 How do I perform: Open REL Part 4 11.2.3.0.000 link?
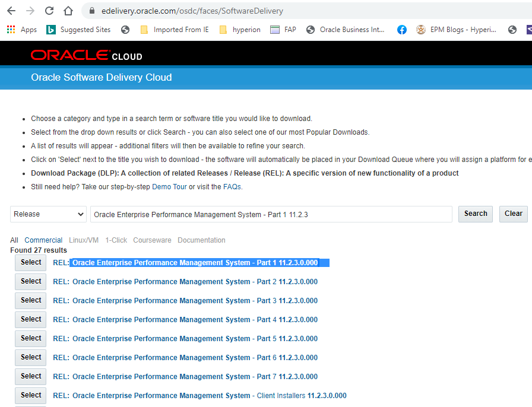(185, 320)
